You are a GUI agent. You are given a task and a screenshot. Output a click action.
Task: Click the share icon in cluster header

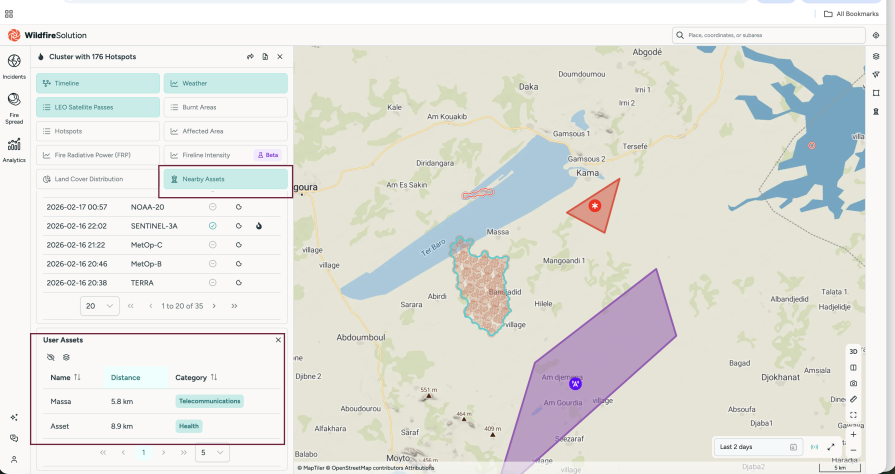click(x=250, y=57)
